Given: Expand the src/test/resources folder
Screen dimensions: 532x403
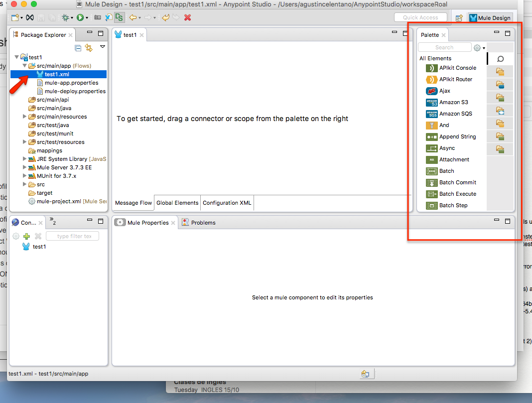Looking at the screenshot, I should click(25, 142).
